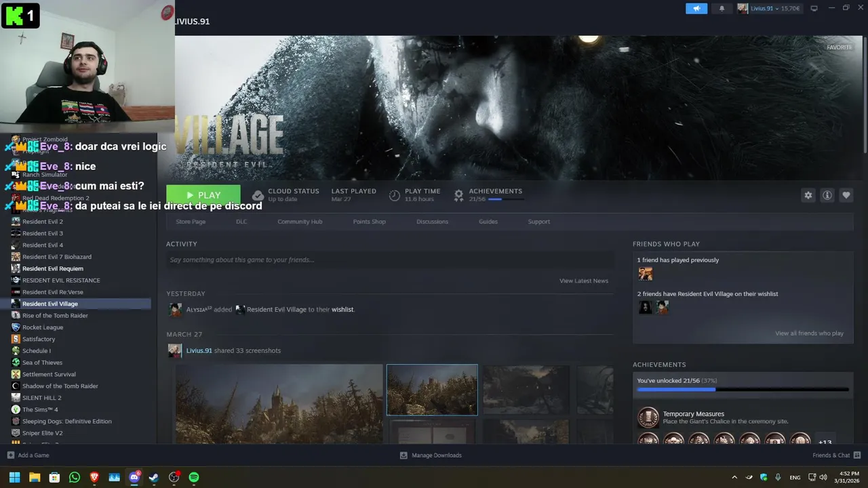Open the Support tab

click(539, 222)
